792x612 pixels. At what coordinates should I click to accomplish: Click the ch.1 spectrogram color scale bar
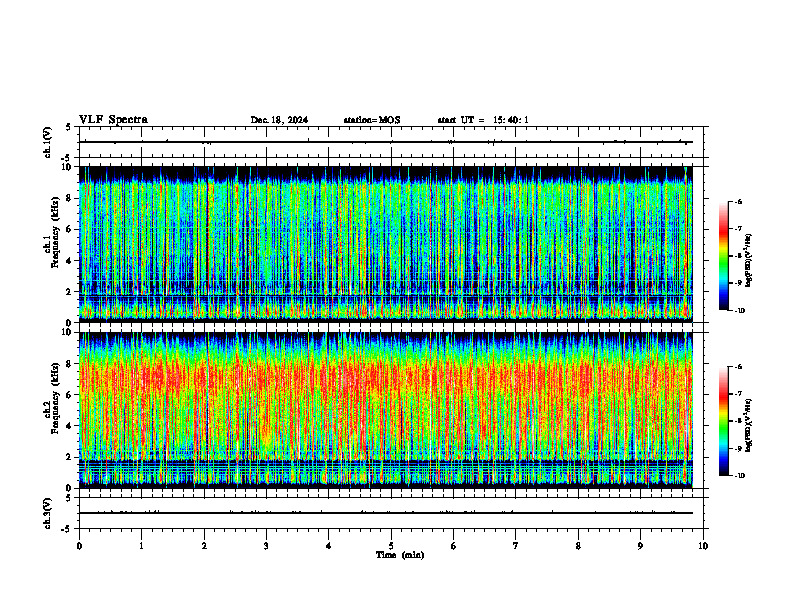(x=724, y=256)
